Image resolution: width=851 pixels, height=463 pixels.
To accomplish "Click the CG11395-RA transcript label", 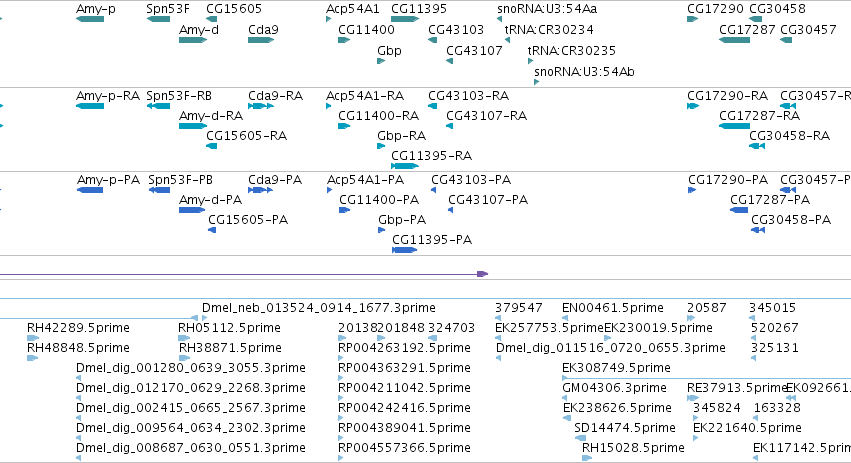I will 431,156.
